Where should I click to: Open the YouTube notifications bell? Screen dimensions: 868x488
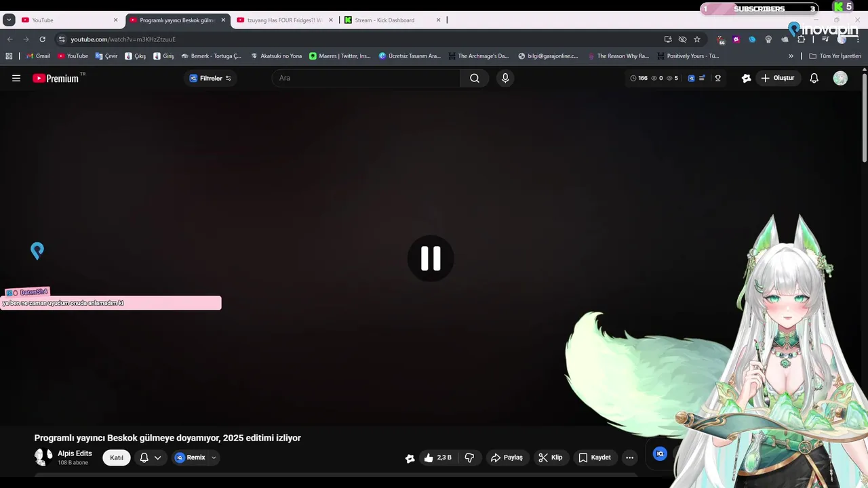point(814,78)
